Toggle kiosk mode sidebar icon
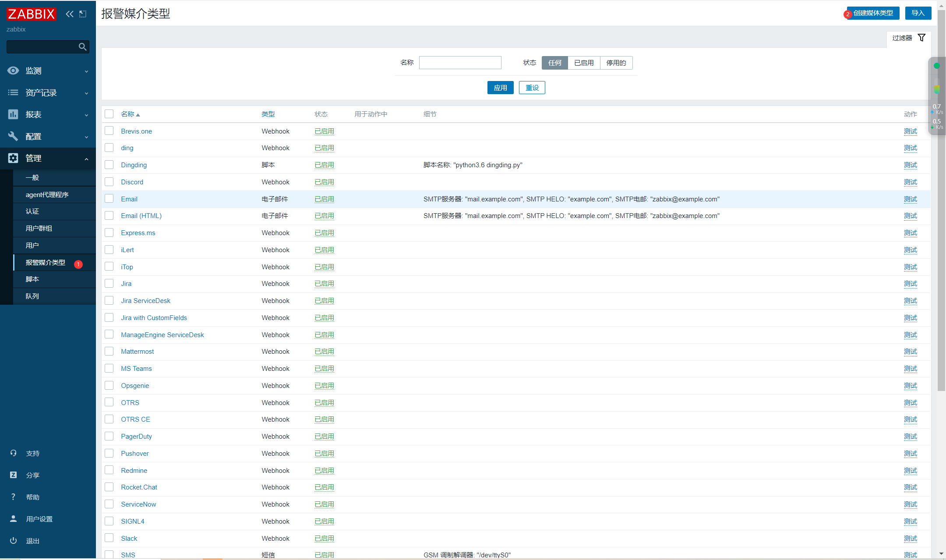Image resolution: width=946 pixels, height=560 pixels. 83,14
